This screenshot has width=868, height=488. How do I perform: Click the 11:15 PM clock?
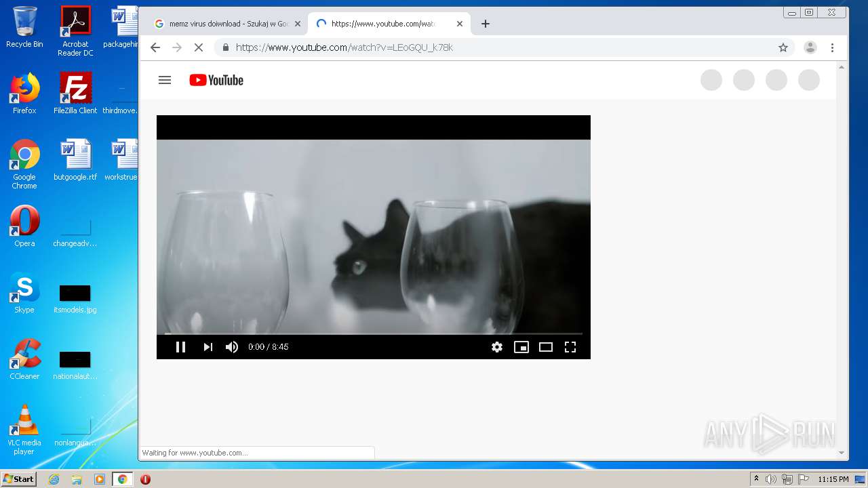[x=833, y=479]
